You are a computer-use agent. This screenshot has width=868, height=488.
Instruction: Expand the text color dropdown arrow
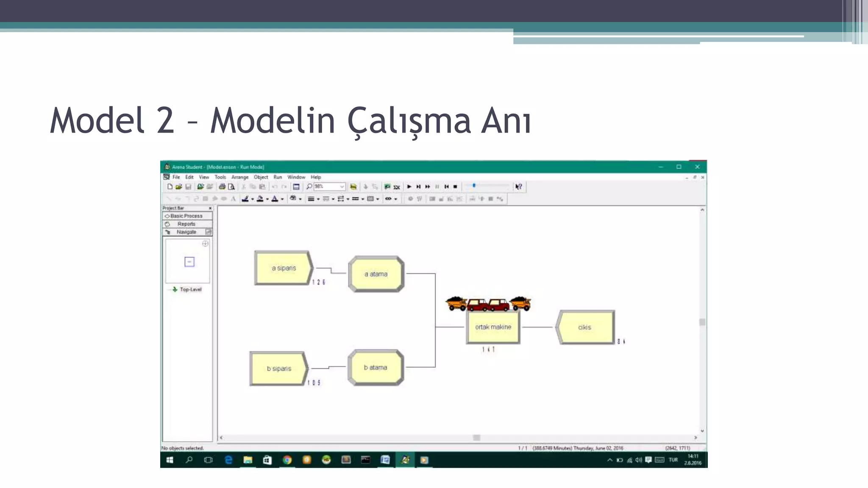click(282, 199)
